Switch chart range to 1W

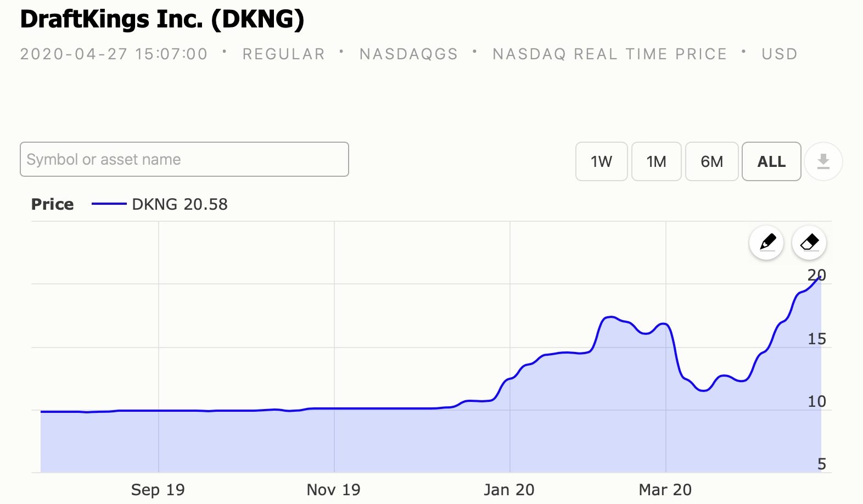click(601, 161)
